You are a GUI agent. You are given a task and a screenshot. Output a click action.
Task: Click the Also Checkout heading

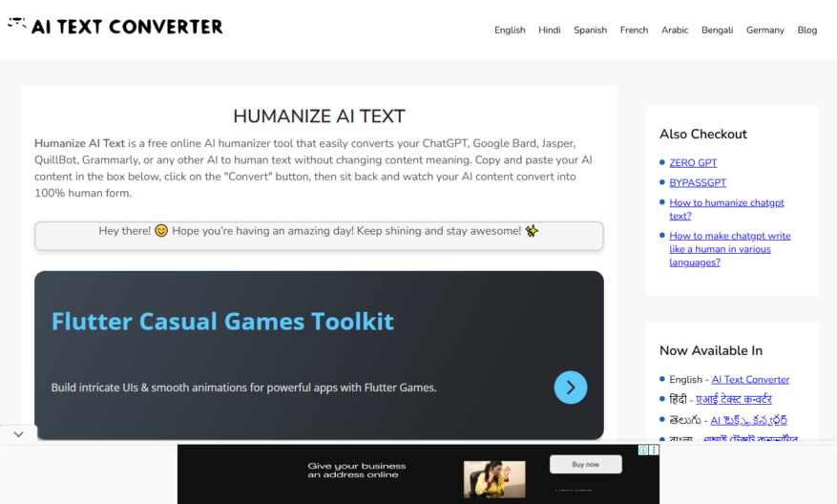tap(703, 134)
